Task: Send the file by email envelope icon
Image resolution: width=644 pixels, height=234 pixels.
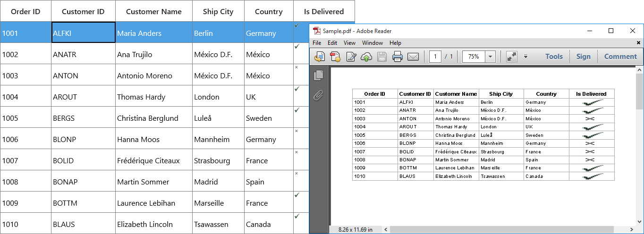Action: coord(413,57)
